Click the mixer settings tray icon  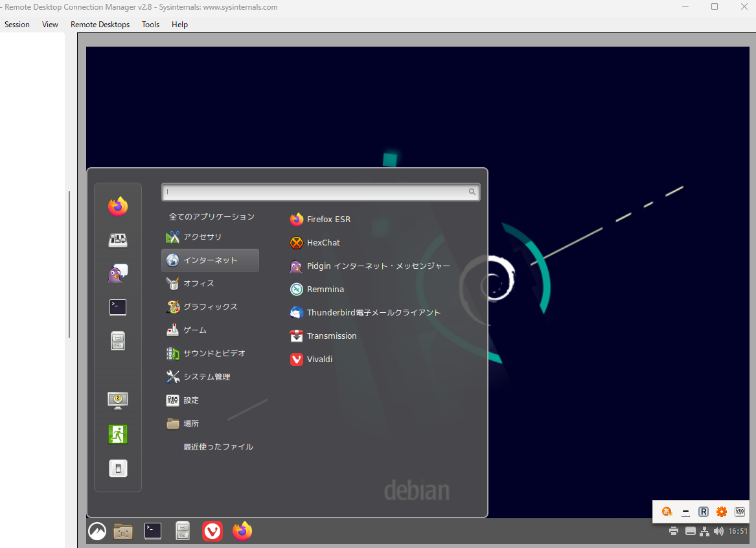coord(740,511)
